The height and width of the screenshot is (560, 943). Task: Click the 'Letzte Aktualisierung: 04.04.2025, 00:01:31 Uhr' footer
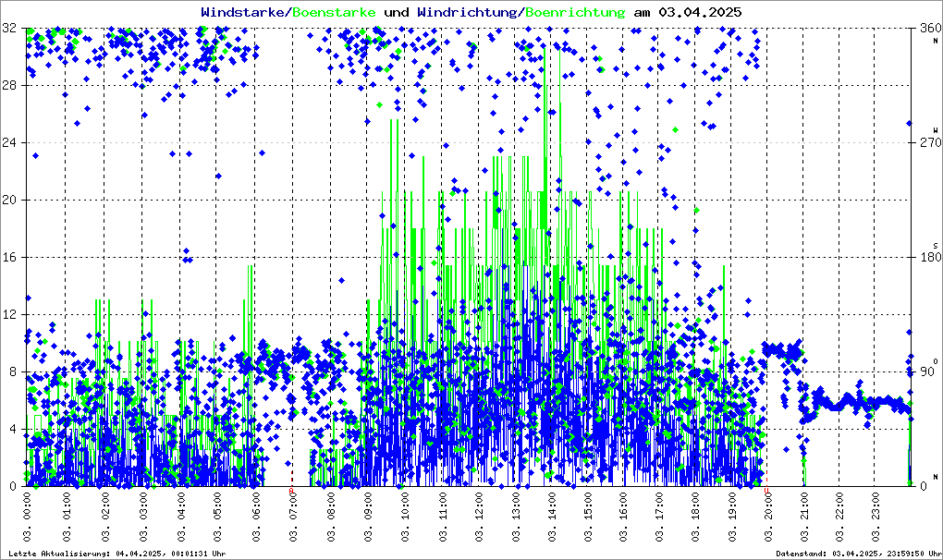pyautogui.click(x=117, y=554)
